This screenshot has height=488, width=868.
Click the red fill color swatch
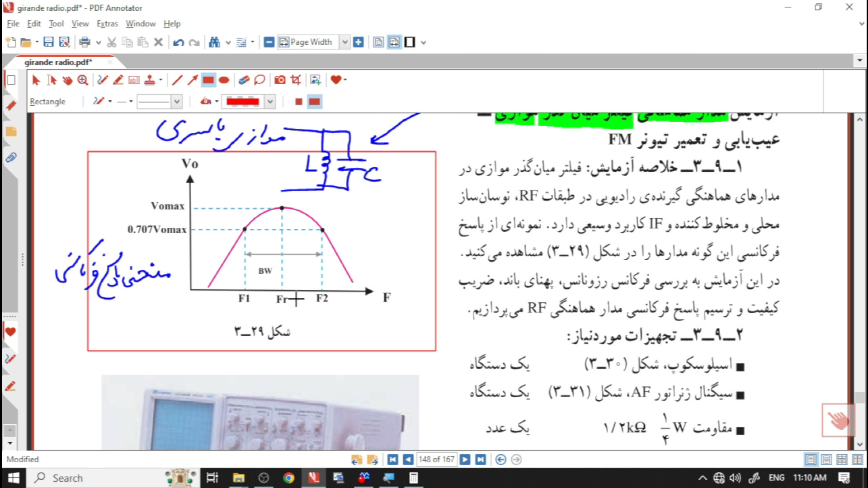point(243,102)
